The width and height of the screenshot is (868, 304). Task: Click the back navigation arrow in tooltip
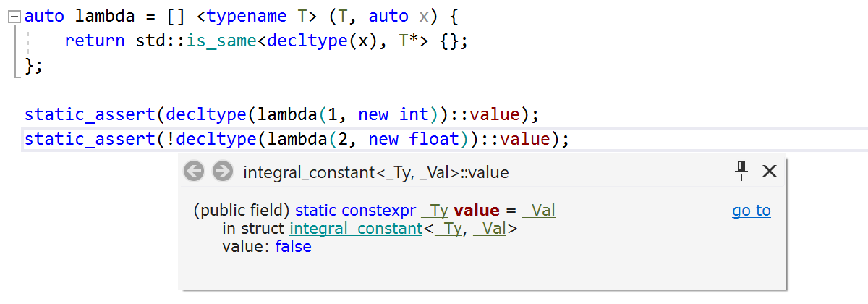coord(194,172)
